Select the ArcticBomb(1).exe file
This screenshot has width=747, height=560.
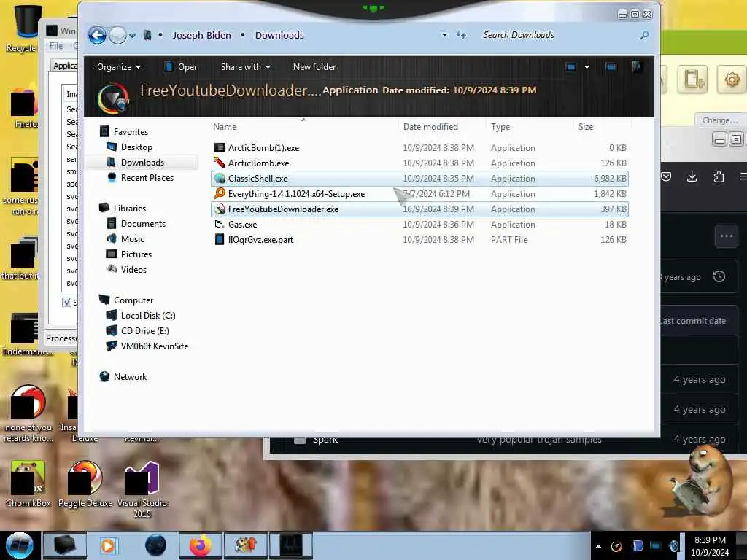419,147
